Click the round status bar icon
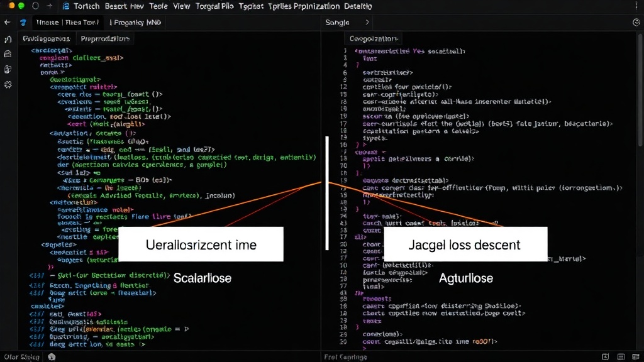 (x=52, y=357)
